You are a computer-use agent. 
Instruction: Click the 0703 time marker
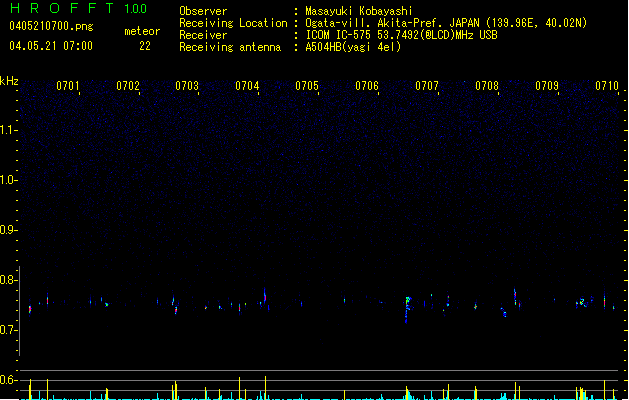click(x=187, y=86)
